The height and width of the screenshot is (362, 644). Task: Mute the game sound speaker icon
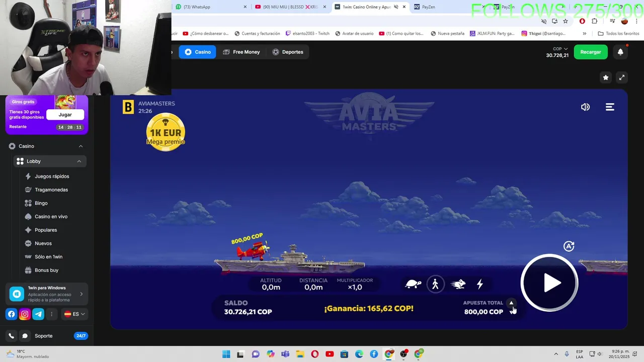pyautogui.click(x=585, y=107)
